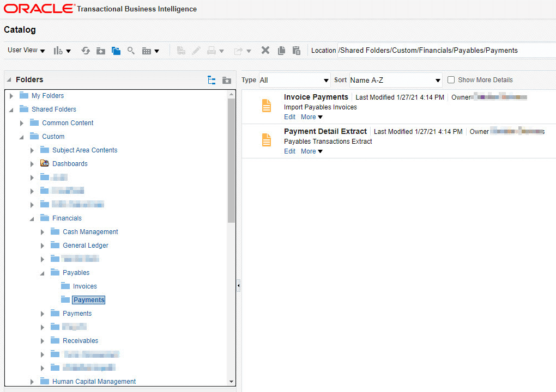
Task: Open More menu for Invoice Payments
Action: (x=312, y=117)
